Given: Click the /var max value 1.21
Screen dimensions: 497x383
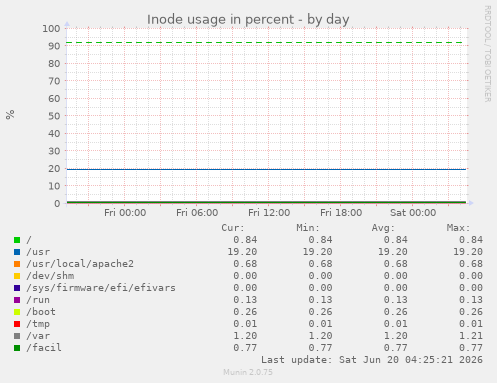Looking at the screenshot, I should 471,336.
